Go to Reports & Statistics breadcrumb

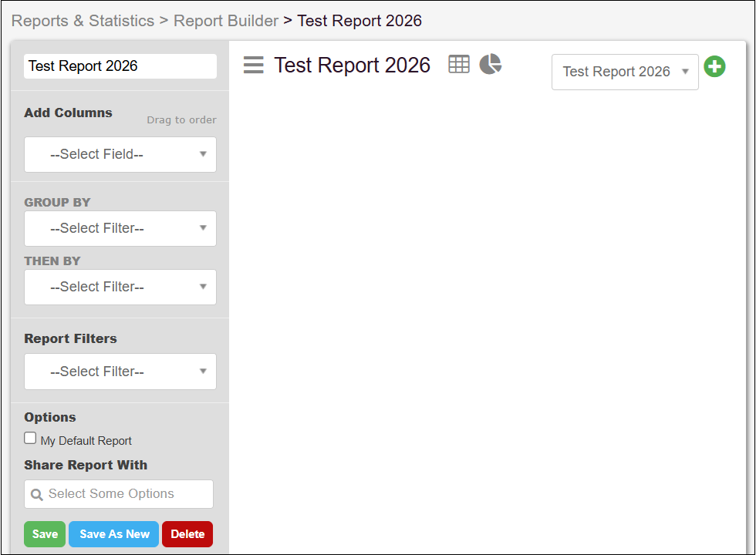[83, 21]
